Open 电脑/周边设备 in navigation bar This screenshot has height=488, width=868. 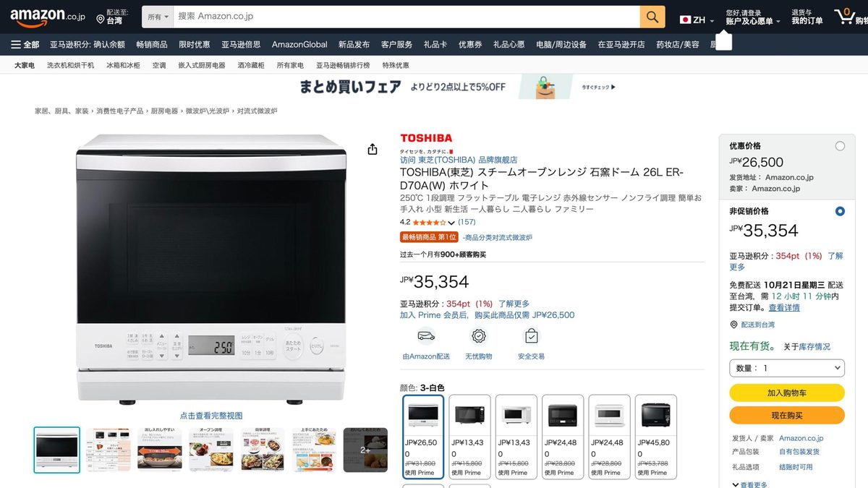[561, 44]
